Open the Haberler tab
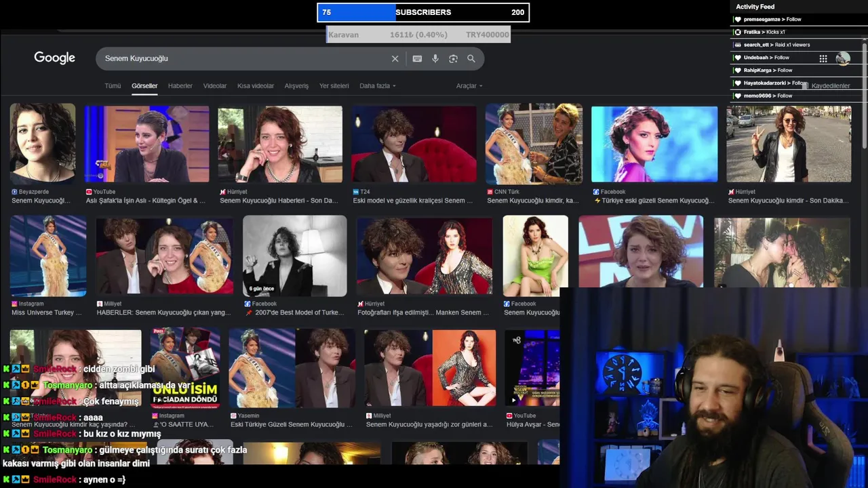The image size is (868, 488). click(x=180, y=86)
